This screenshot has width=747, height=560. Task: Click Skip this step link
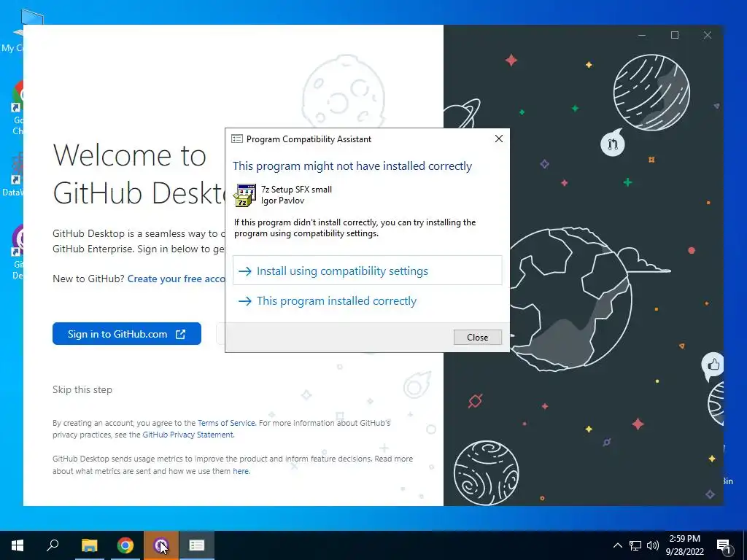pyautogui.click(x=82, y=389)
